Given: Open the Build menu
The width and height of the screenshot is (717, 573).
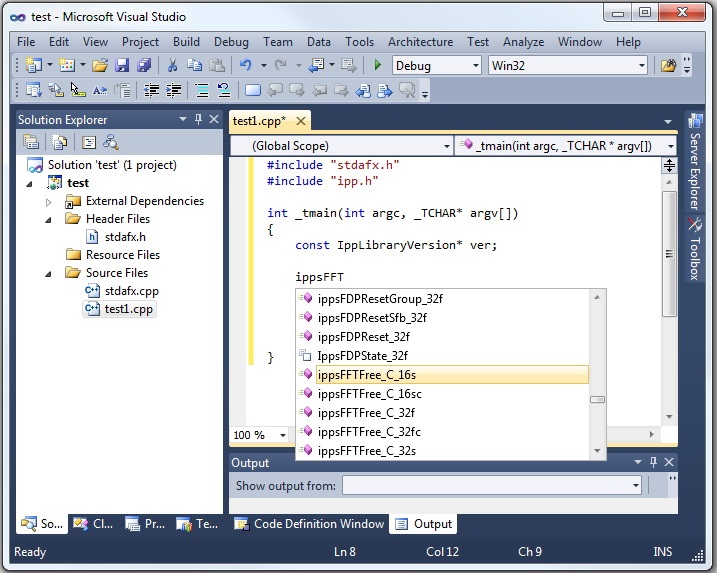Looking at the screenshot, I should point(186,42).
